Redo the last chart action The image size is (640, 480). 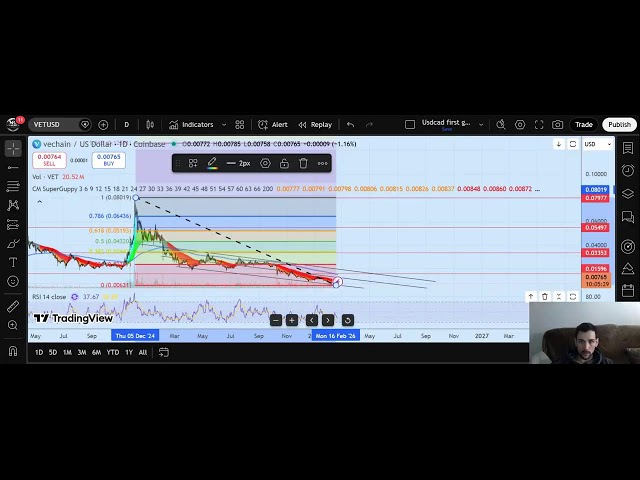pos(369,125)
